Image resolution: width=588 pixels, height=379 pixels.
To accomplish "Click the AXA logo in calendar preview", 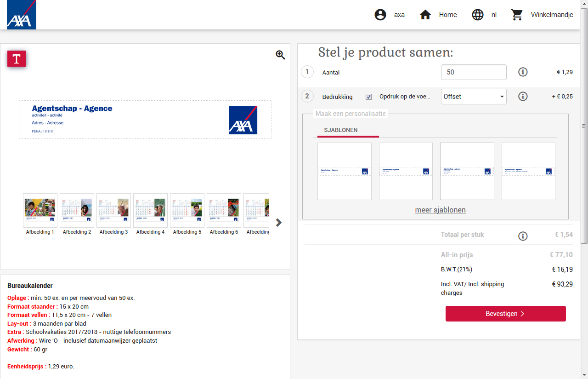I will [243, 120].
